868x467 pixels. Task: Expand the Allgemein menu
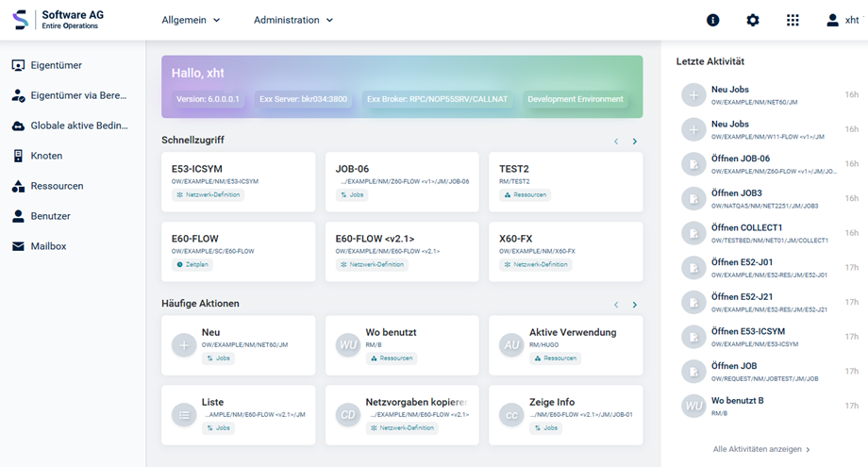191,20
